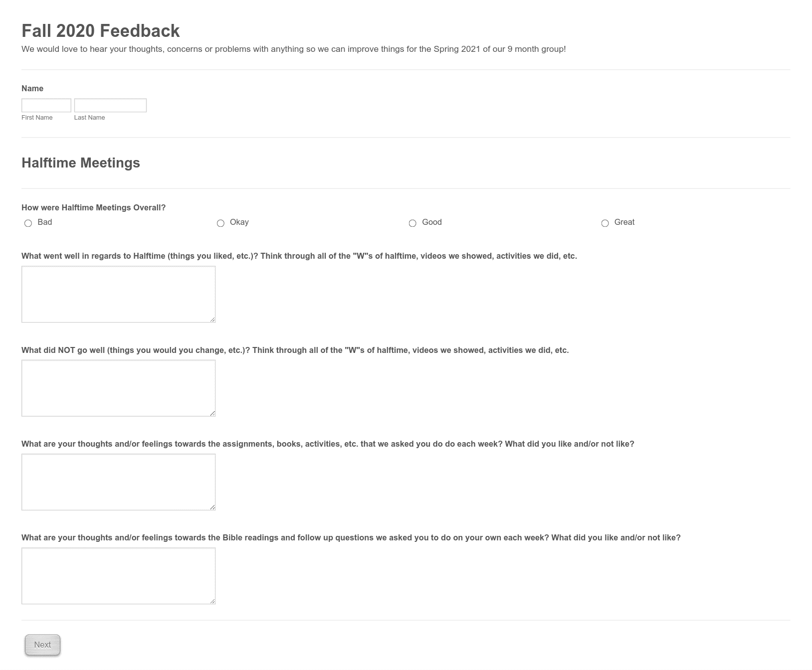Click the Fall 2020 Feedback title

(100, 31)
